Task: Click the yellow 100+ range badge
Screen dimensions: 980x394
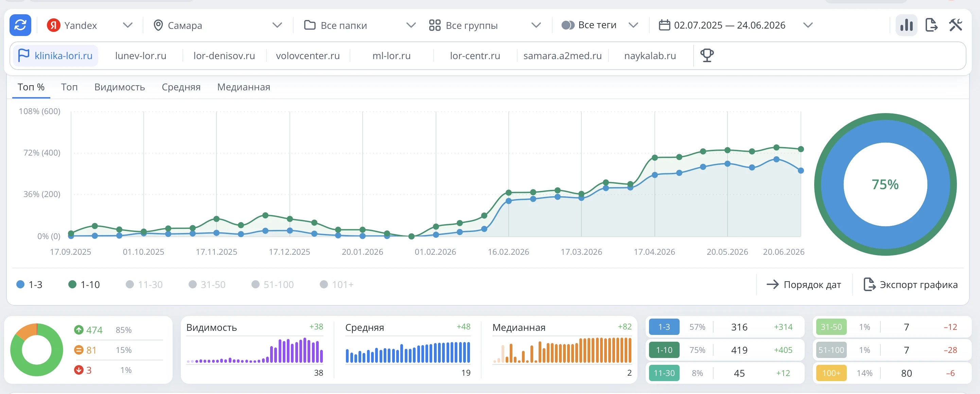Action: [x=831, y=373]
